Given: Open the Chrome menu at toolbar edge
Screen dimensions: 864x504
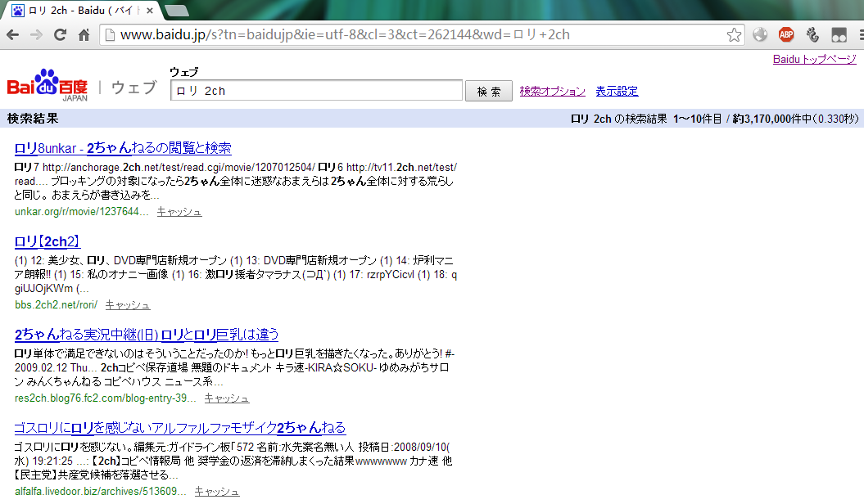Looking at the screenshot, I should coord(861,35).
